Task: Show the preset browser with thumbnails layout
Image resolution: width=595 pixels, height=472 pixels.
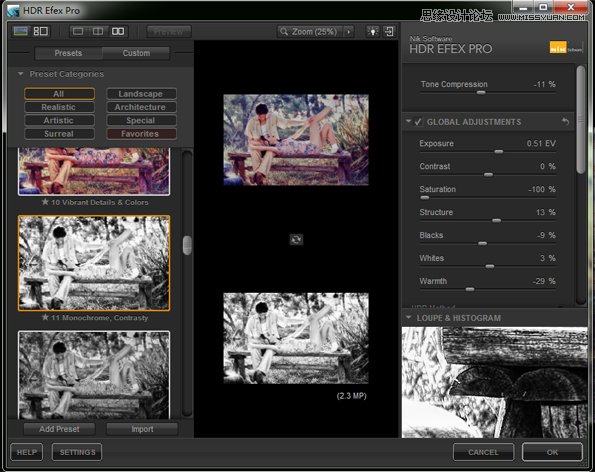Action: tap(41, 31)
